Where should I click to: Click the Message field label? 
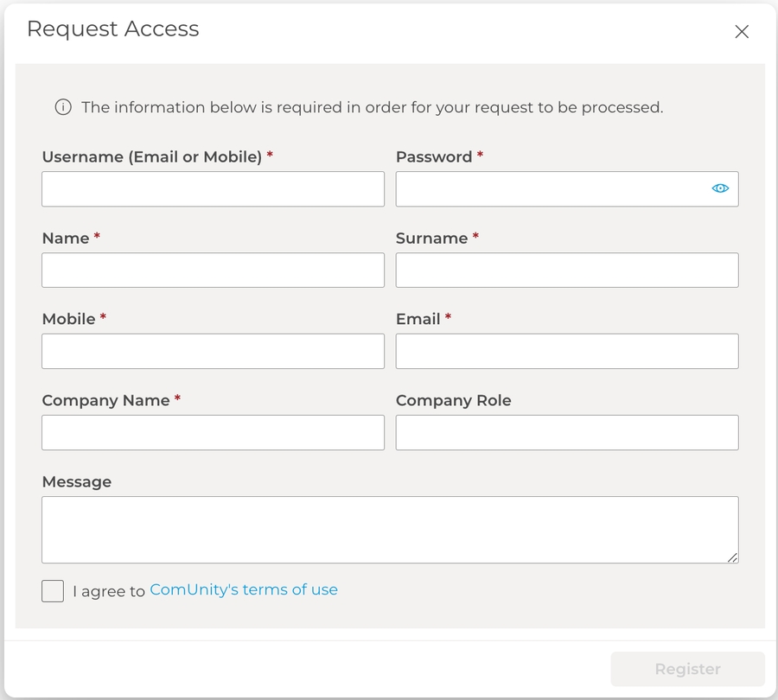[x=77, y=481]
